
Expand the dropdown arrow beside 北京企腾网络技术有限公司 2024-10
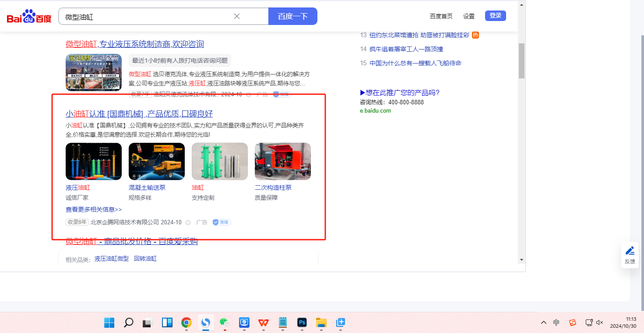[x=188, y=223]
